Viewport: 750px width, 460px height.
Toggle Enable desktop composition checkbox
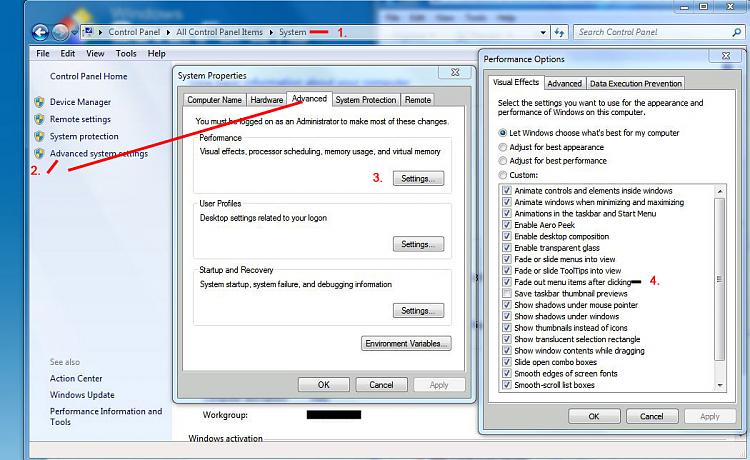point(507,237)
